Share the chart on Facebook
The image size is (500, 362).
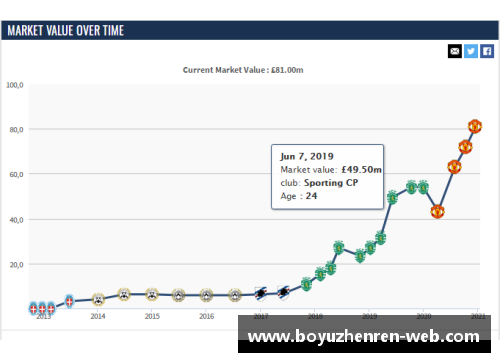click(x=487, y=51)
